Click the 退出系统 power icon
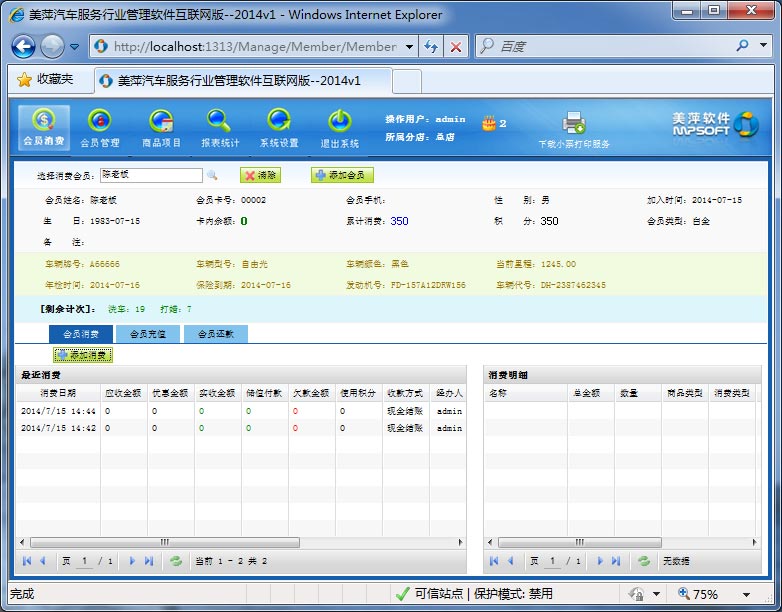Screen dimensions: 782x612 [x=339, y=122]
